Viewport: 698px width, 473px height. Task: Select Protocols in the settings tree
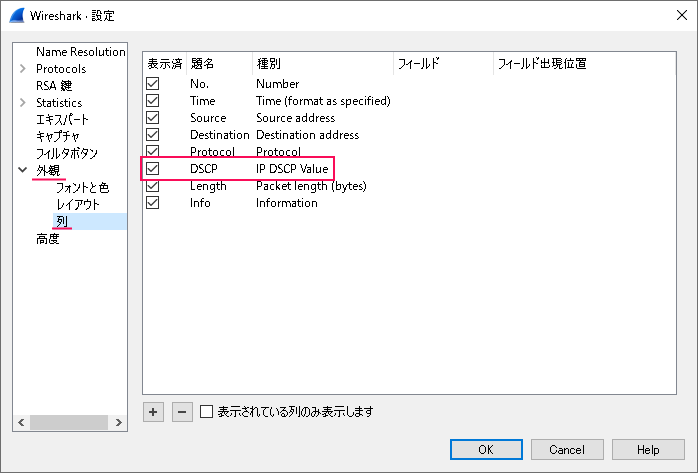(61, 69)
